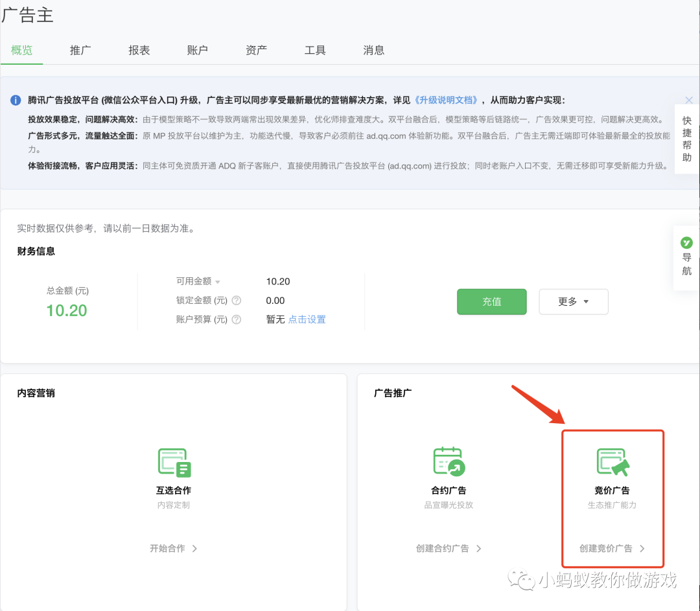Click the 互选合作 title text

174,490
